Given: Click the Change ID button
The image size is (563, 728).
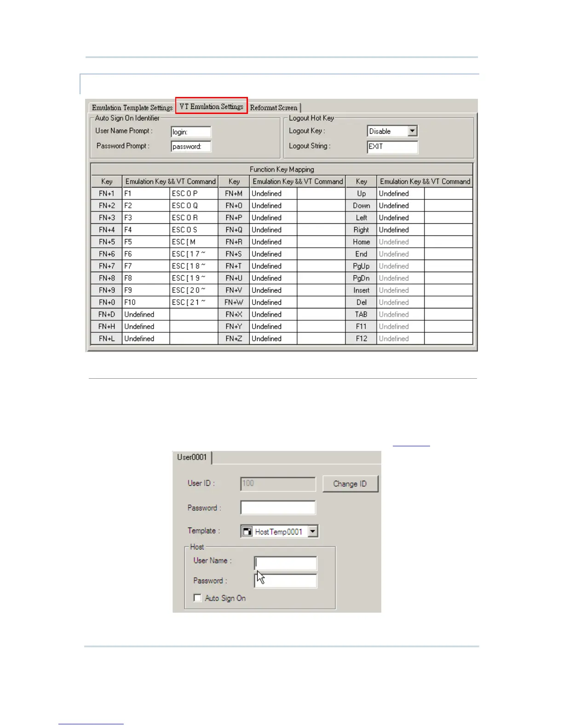Looking at the screenshot, I should pos(350,484).
